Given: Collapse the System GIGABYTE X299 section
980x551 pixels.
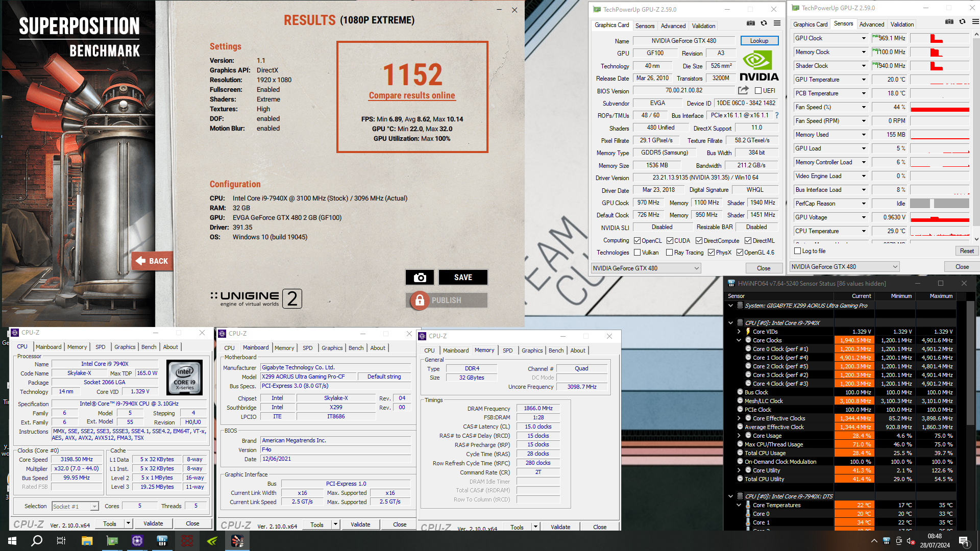Looking at the screenshot, I should click(x=730, y=306).
